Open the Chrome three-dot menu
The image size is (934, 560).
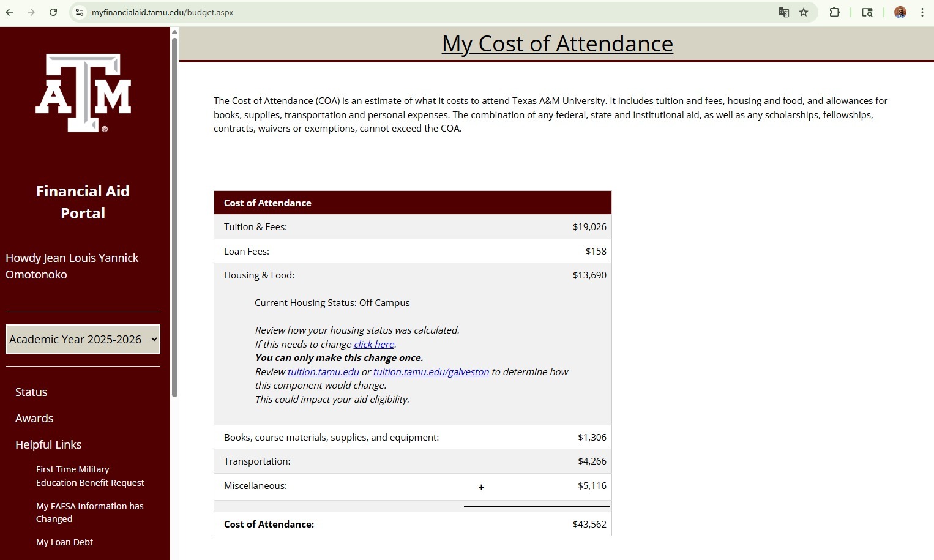click(922, 12)
